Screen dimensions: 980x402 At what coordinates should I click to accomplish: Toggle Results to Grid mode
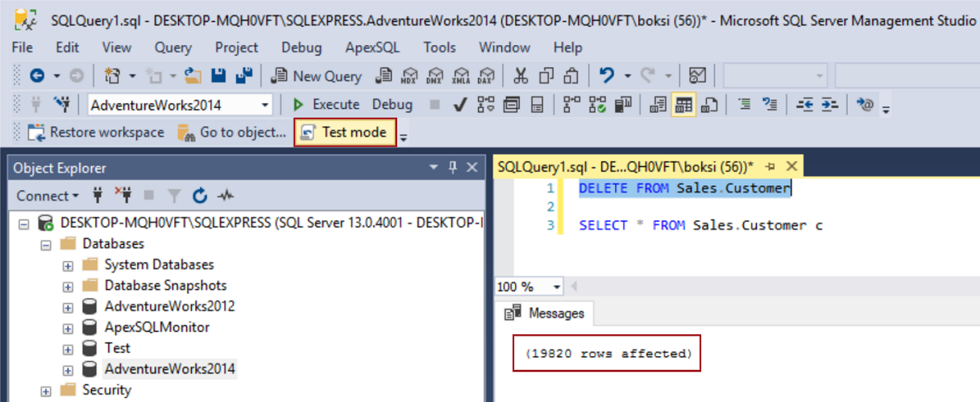tap(683, 105)
